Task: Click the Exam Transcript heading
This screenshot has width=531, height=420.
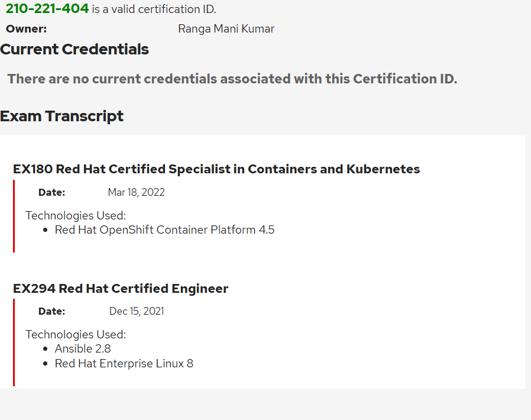Action: tap(61, 116)
